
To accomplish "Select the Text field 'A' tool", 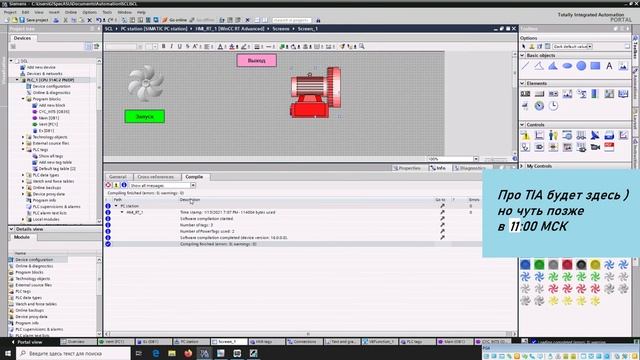I will point(609,66).
